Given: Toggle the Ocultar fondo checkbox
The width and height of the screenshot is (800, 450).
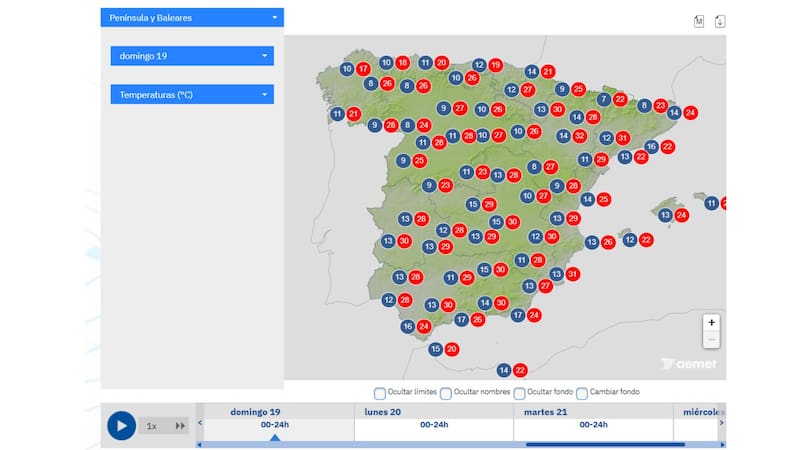Looking at the screenshot, I should [520, 393].
